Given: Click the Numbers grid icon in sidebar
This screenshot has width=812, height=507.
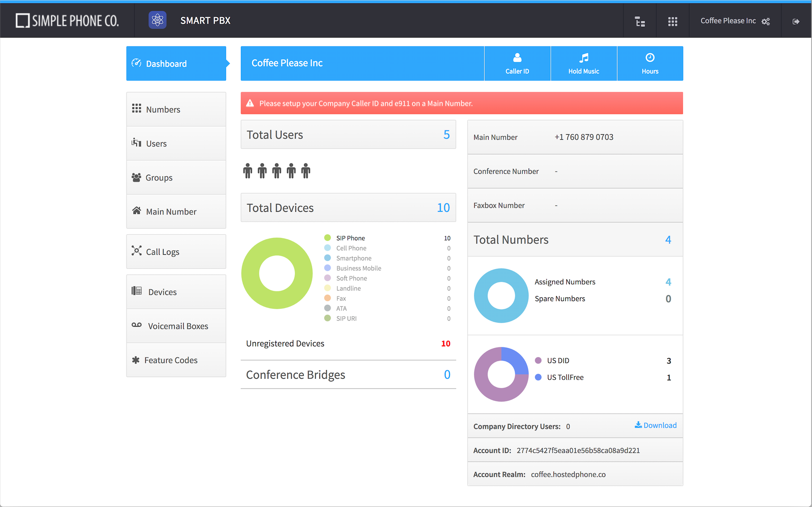Looking at the screenshot, I should coord(136,109).
